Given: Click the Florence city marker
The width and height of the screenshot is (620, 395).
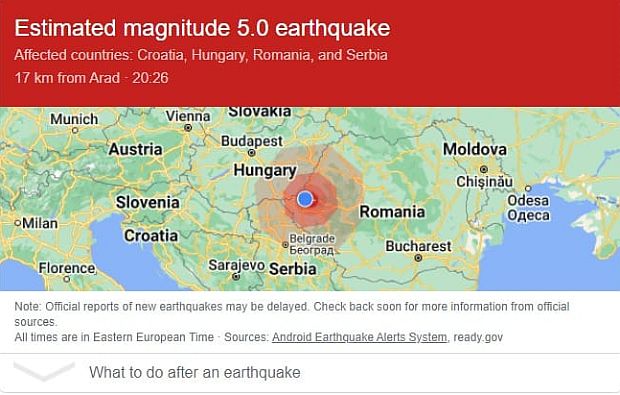Looking at the screenshot, I should [67, 279].
